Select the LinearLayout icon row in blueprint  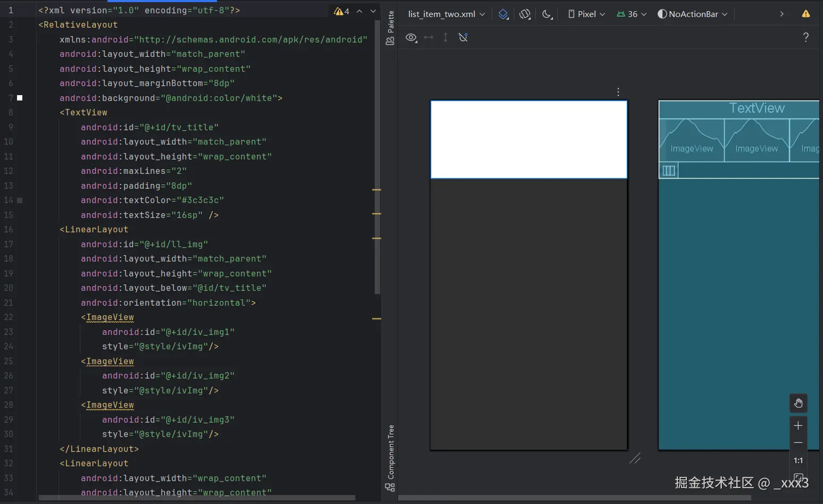[669, 170]
